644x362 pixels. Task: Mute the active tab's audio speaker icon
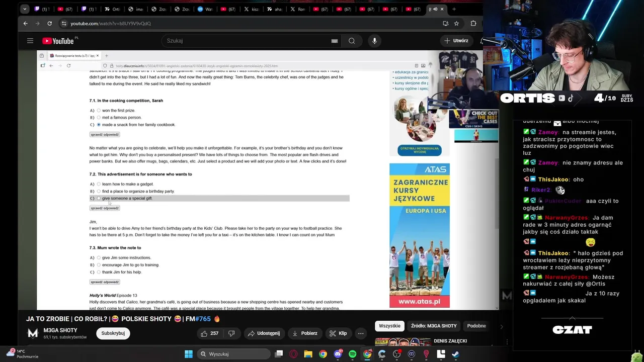(x=435, y=9)
